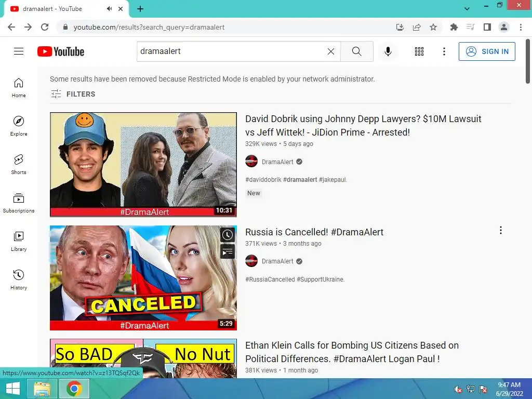The height and width of the screenshot is (399, 532).
Task: Click Chrome icon in the taskbar
Action: (74, 389)
